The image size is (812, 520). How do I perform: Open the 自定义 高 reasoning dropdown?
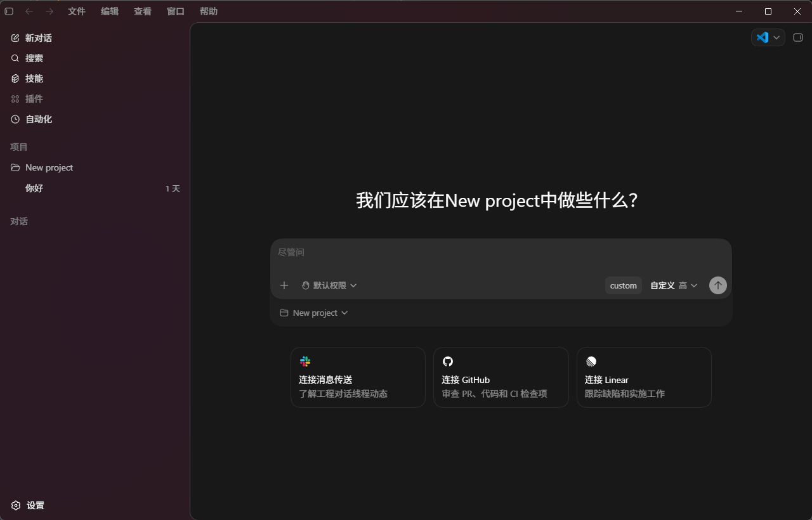click(x=674, y=285)
